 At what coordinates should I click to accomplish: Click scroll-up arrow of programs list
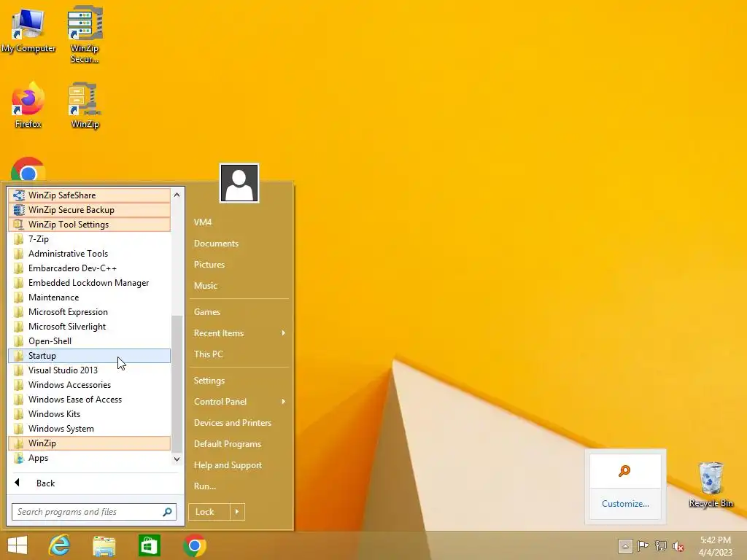(177, 195)
